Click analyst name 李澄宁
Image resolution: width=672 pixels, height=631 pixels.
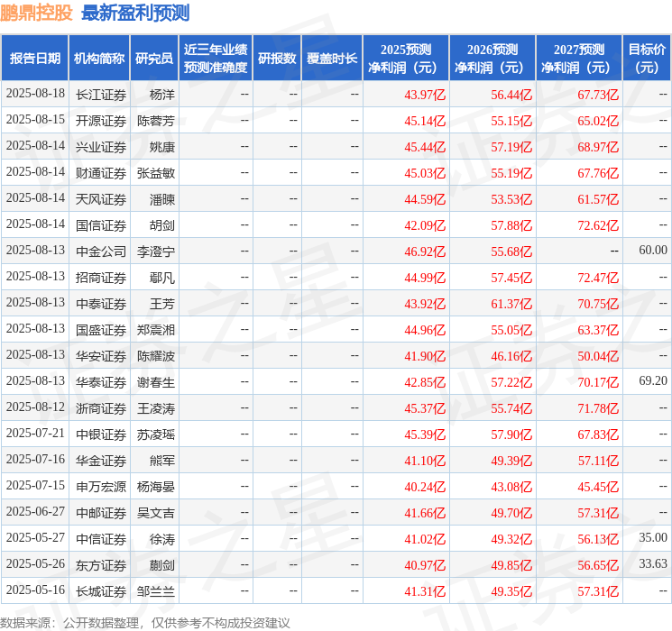point(156,251)
